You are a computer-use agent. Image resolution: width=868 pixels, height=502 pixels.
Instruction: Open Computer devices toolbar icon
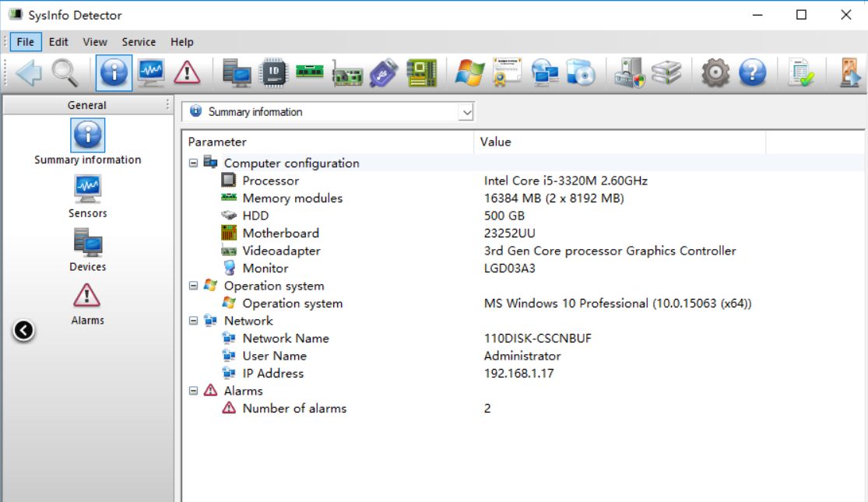(x=237, y=72)
